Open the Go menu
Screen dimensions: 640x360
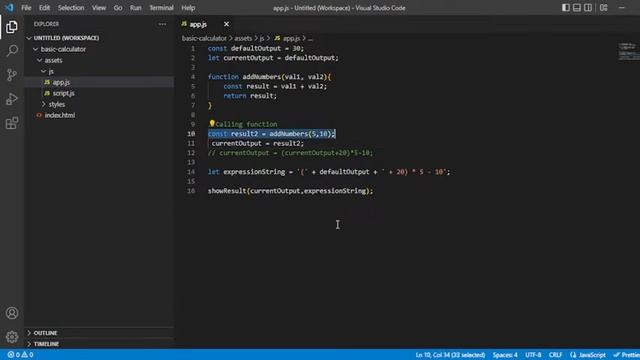(118, 8)
